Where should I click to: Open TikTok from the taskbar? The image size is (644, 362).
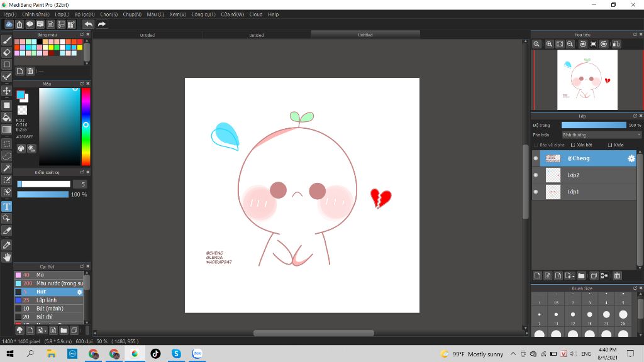155,353
